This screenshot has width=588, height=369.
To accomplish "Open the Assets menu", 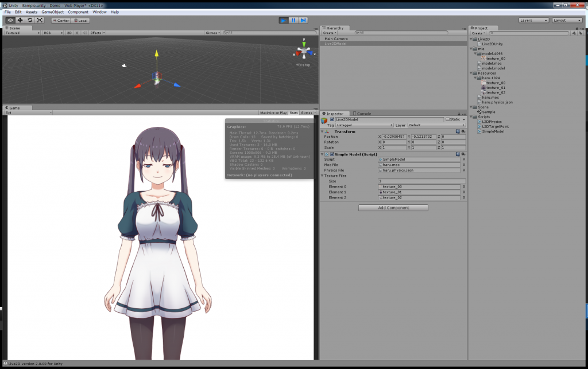I will click(32, 12).
